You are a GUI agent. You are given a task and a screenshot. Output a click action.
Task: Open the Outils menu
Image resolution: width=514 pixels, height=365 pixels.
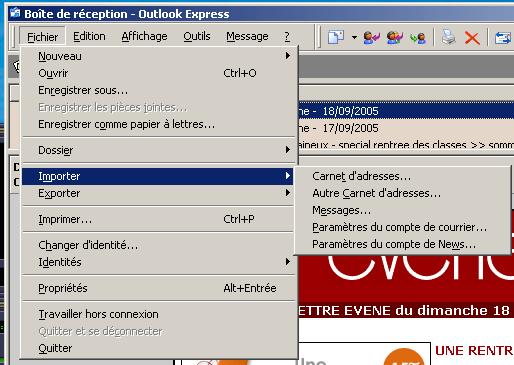click(197, 36)
